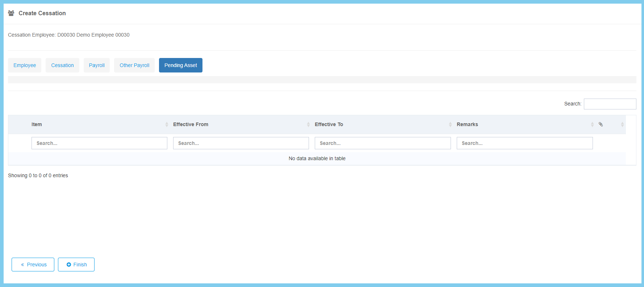Sort by Remarks column arrows
This screenshot has height=287, width=644.
[592, 124]
